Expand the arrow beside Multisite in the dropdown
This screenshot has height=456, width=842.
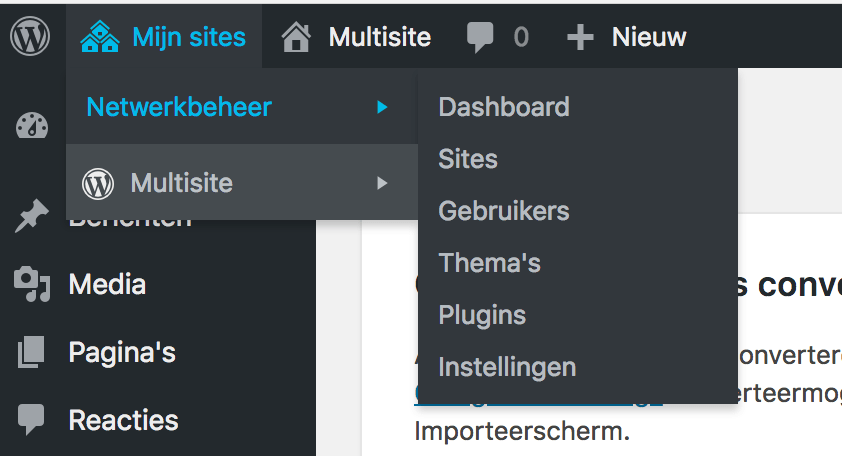382,183
